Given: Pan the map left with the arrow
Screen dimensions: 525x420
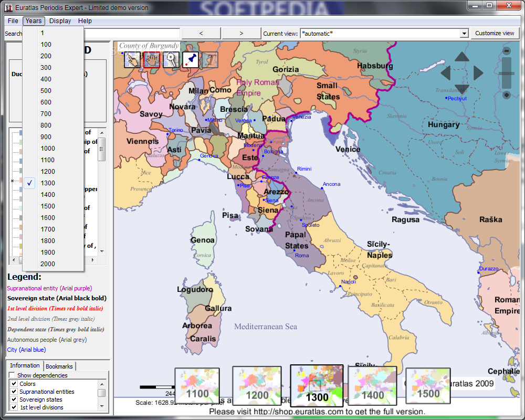Looking at the screenshot, I should (446, 73).
